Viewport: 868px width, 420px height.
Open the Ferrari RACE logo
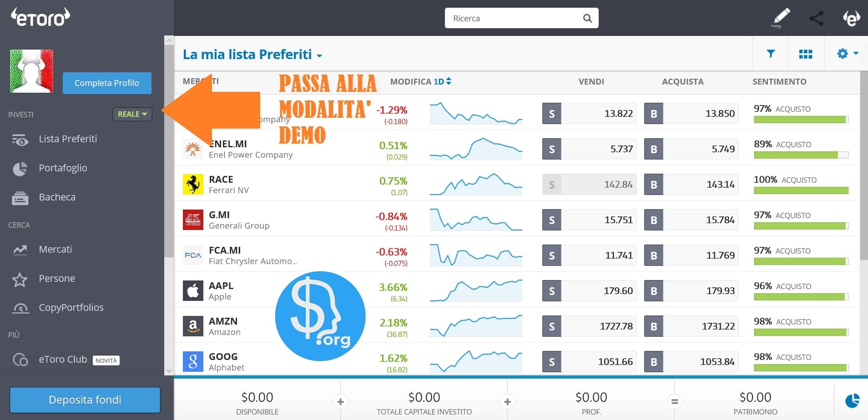(193, 184)
